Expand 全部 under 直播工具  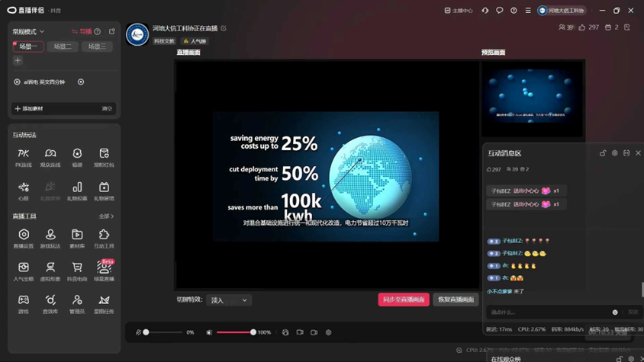click(106, 216)
